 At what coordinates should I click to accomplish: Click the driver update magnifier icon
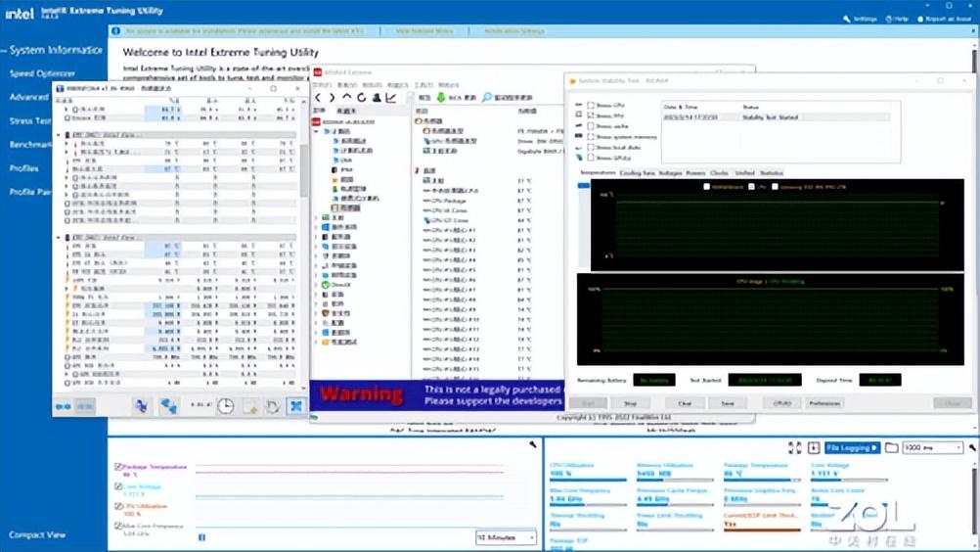[487, 98]
